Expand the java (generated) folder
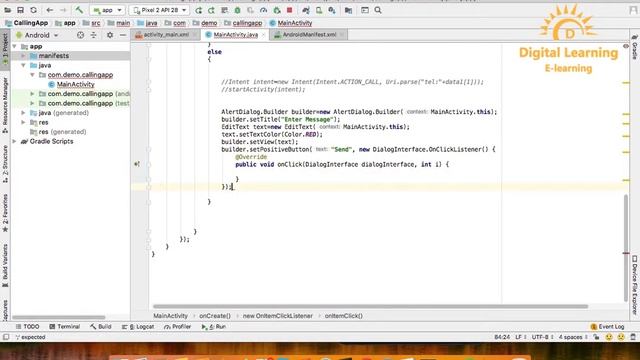The image size is (640, 360). 24,113
